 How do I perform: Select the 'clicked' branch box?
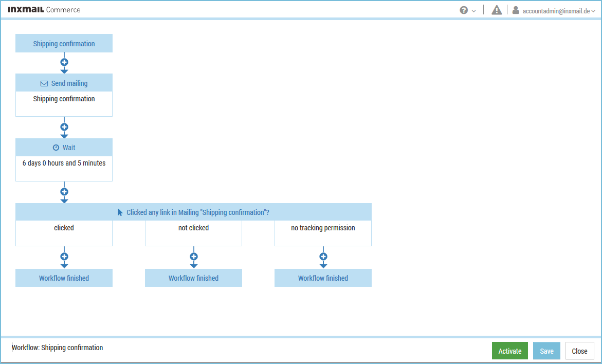point(64,233)
